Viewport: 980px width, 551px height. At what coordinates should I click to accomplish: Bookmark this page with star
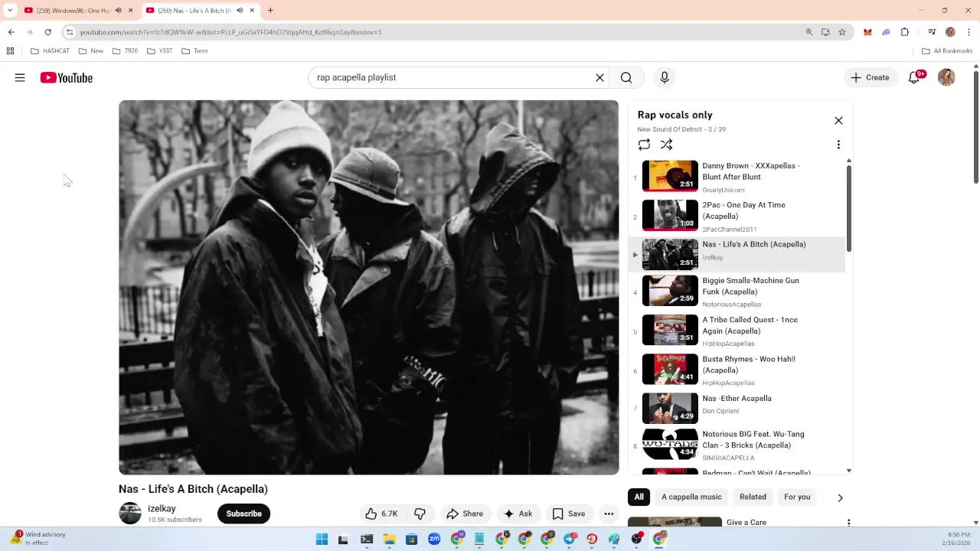(842, 32)
